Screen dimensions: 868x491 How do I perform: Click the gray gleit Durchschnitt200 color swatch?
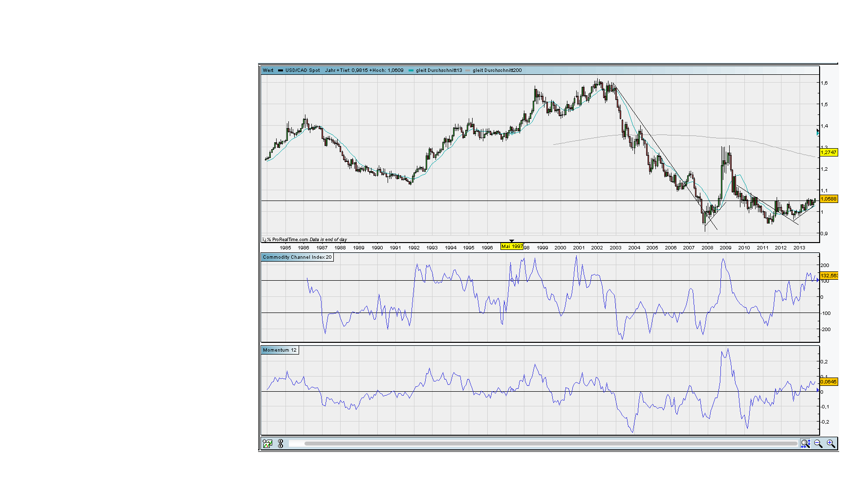(468, 70)
